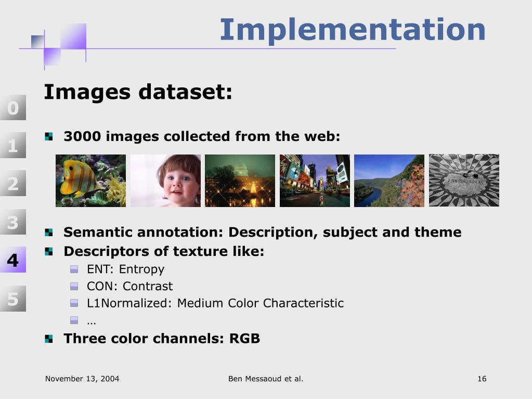Click the city street billboards image

point(315,181)
